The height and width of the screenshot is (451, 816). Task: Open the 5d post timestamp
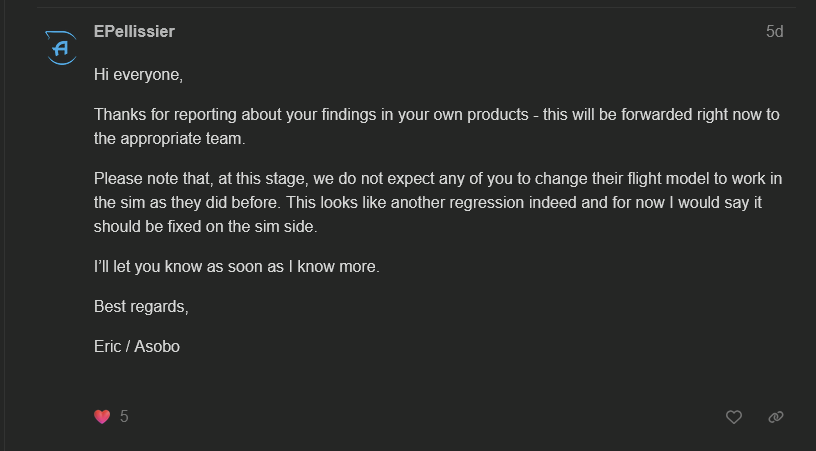click(774, 31)
